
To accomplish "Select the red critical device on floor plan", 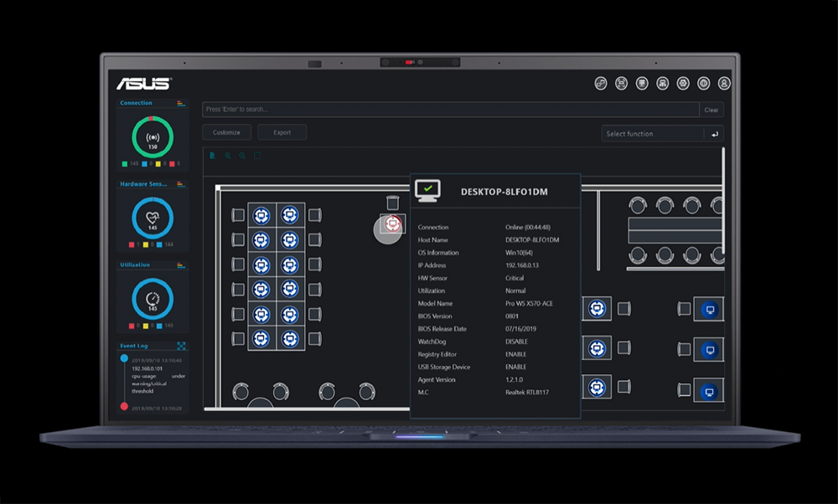I will tap(392, 224).
